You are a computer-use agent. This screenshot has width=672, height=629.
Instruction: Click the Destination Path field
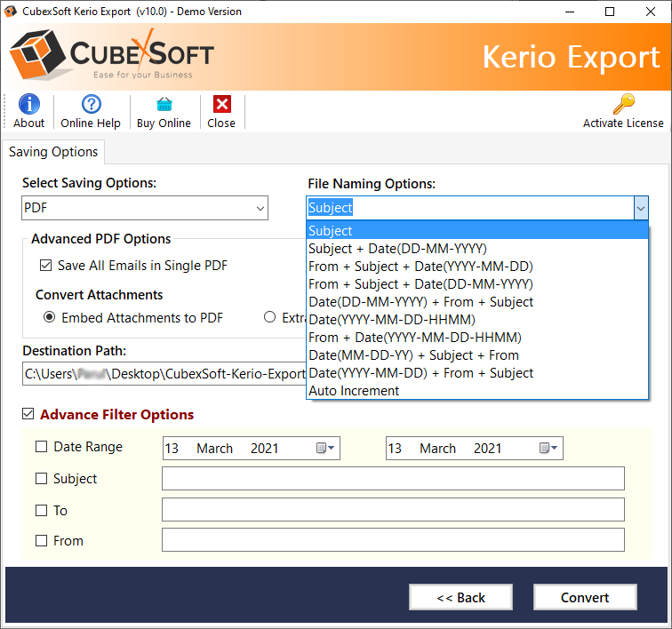[164, 374]
